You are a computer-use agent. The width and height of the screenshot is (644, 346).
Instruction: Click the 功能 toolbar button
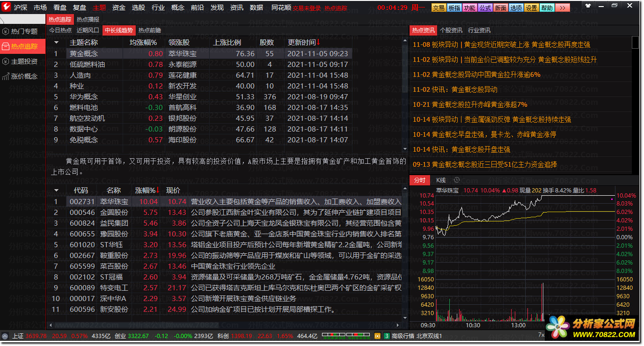pyautogui.click(x=469, y=7)
